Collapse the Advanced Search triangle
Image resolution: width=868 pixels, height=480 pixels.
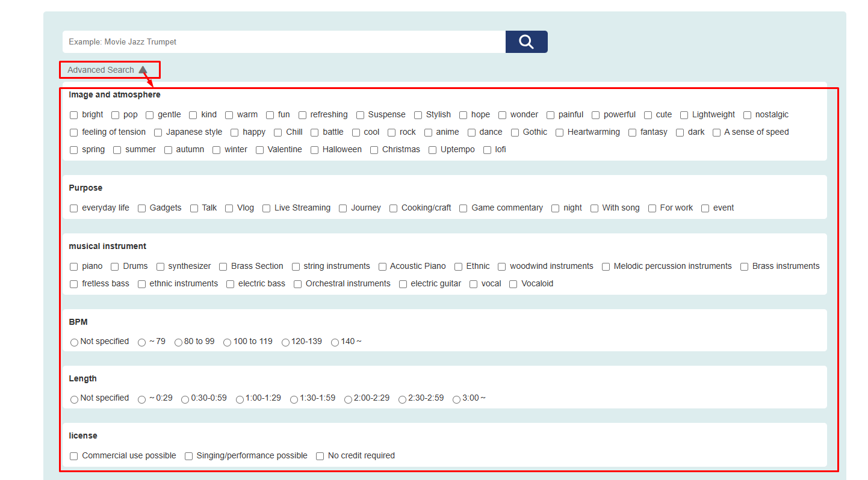(143, 70)
